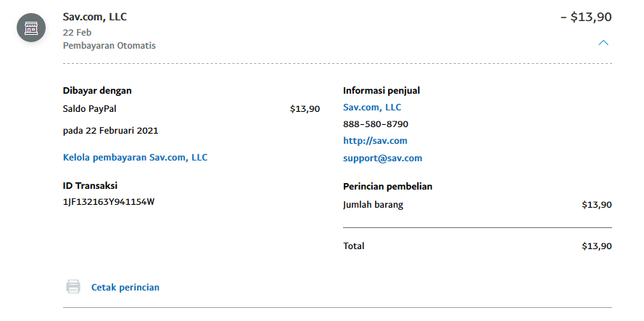This screenshot has width=644, height=321.
Task: Click the Perincian pembelian heading
Action: [388, 187]
